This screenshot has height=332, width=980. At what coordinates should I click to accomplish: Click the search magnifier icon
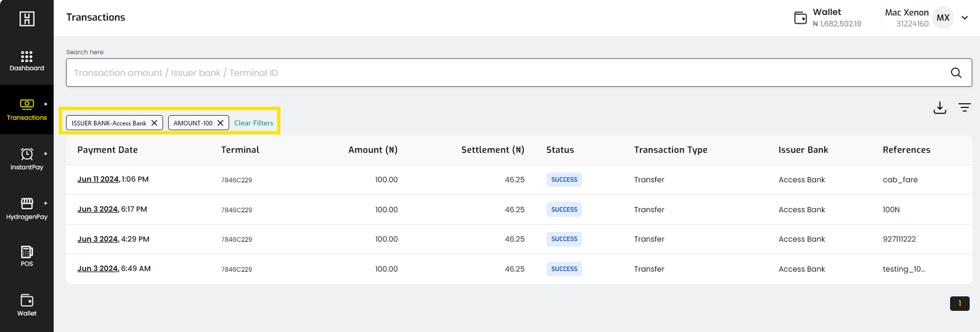[x=956, y=73]
